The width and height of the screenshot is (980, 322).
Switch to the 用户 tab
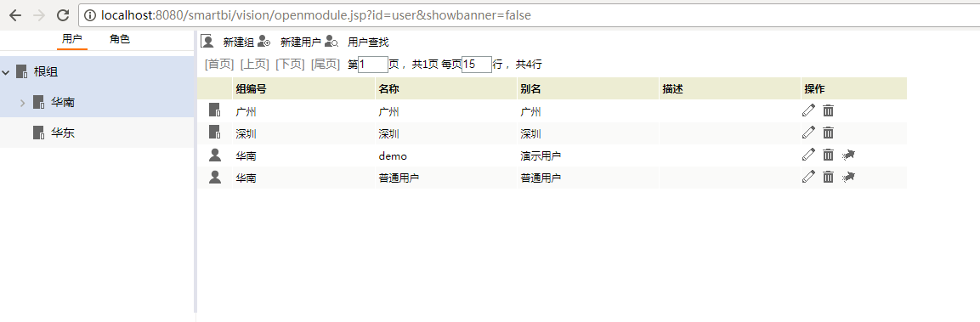pyautogui.click(x=72, y=39)
